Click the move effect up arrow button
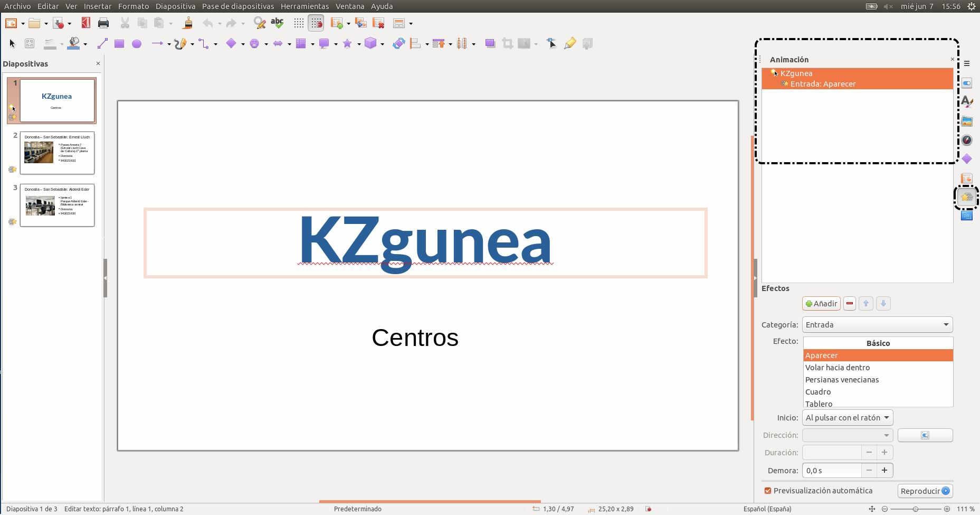The height and width of the screenshot is (515, 980). click(866, 303)
